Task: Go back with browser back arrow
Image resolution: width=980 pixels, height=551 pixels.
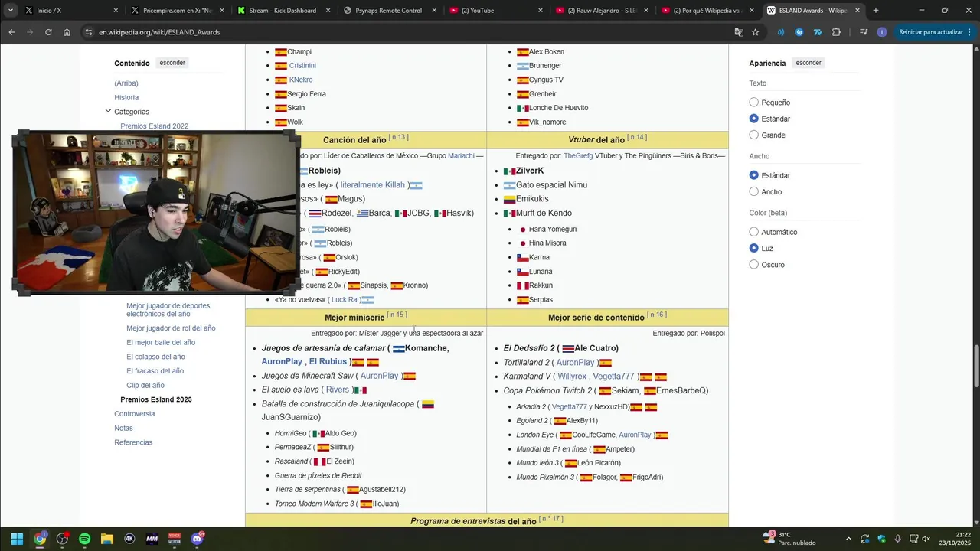Action: [11, 32]
